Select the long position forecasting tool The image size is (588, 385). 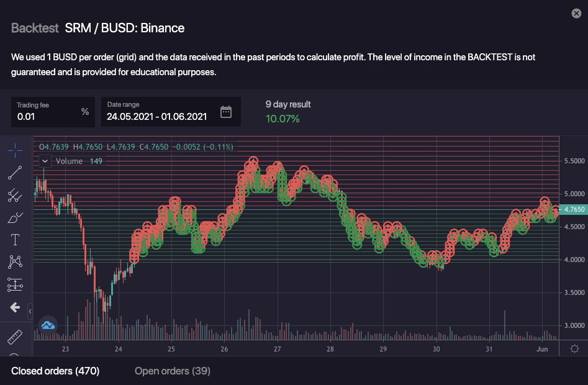pos(16,284)
